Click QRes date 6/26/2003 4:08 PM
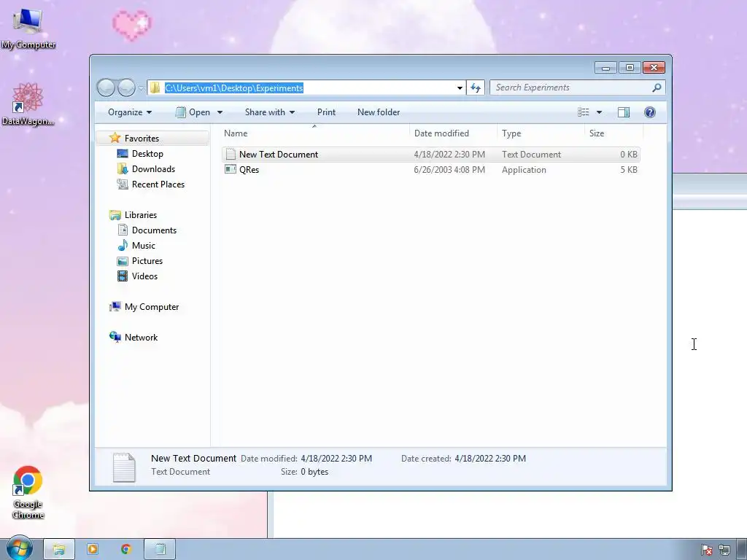 449,170
